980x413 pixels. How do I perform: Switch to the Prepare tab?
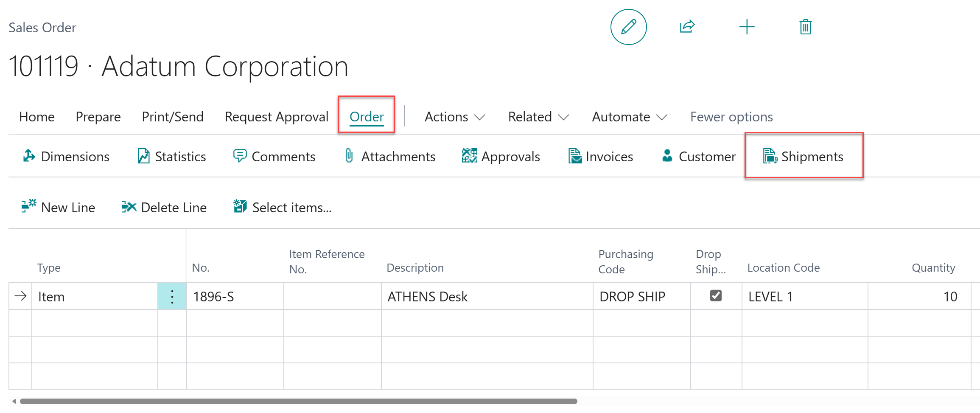[98, 117]
